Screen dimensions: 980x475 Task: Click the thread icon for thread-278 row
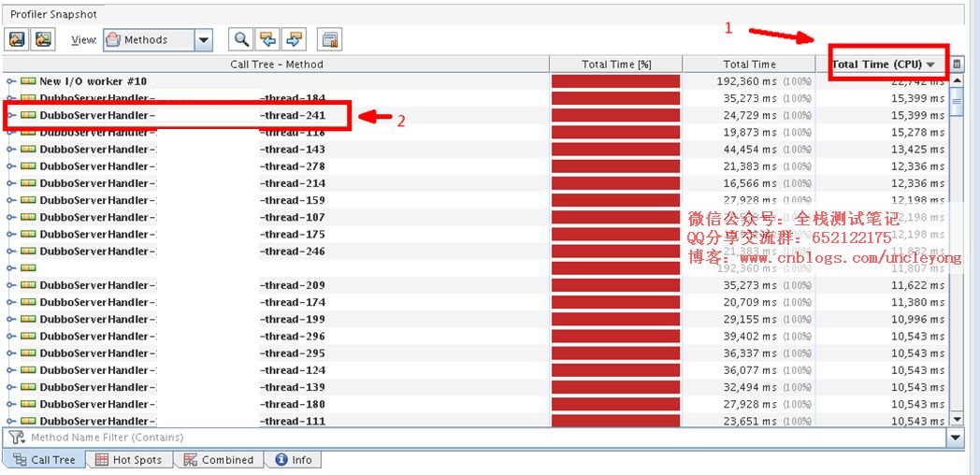coord(28,166)
